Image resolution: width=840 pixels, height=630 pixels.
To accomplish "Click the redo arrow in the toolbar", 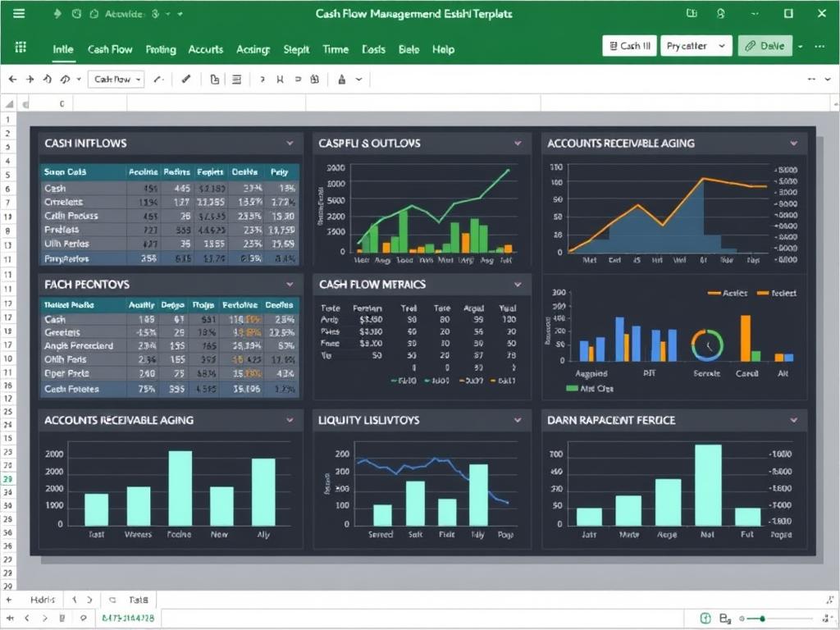I will pyautogui.click(x=66, y=79).
